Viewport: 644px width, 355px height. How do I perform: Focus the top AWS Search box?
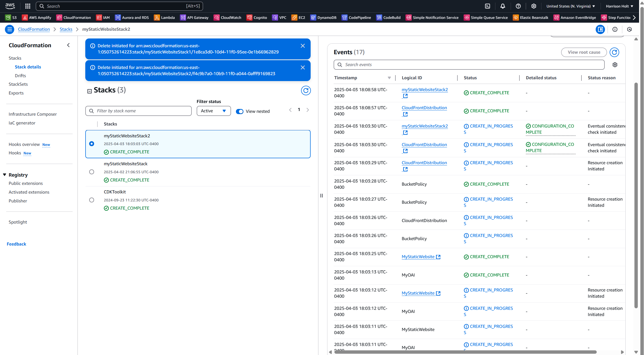(x=119, y=6)
